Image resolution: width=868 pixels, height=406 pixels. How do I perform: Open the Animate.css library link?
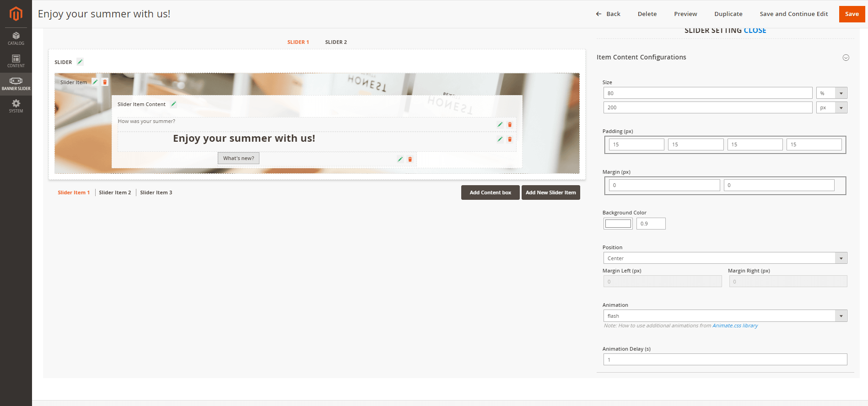pyautogui.click(x=735, y=326)
